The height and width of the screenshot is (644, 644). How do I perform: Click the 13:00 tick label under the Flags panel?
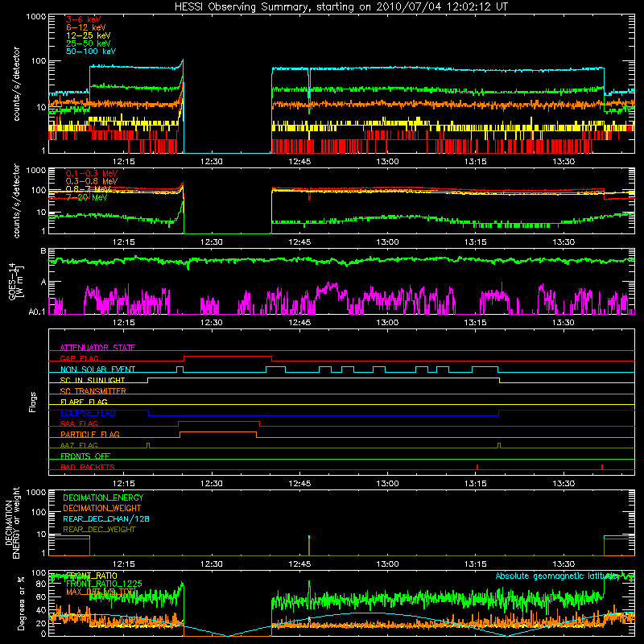tap(387, 484)
